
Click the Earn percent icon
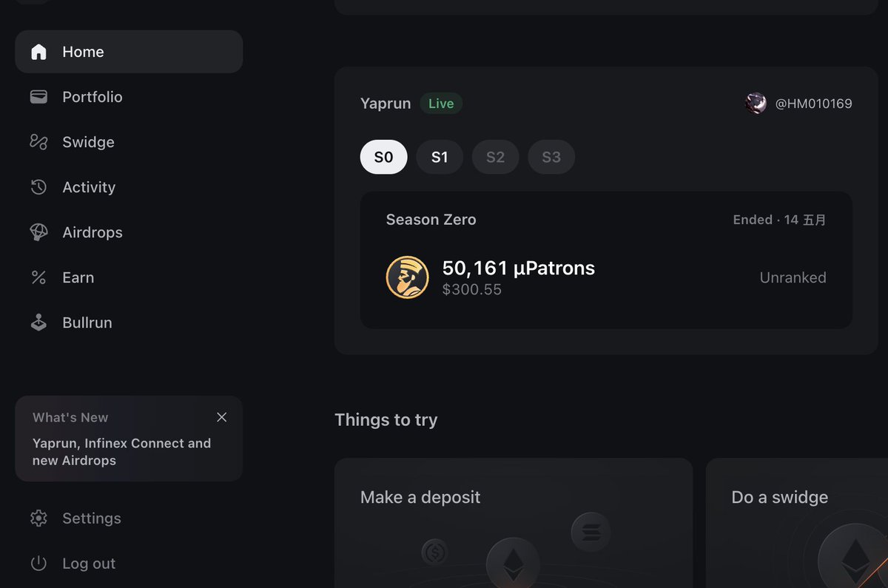point(38,277)
